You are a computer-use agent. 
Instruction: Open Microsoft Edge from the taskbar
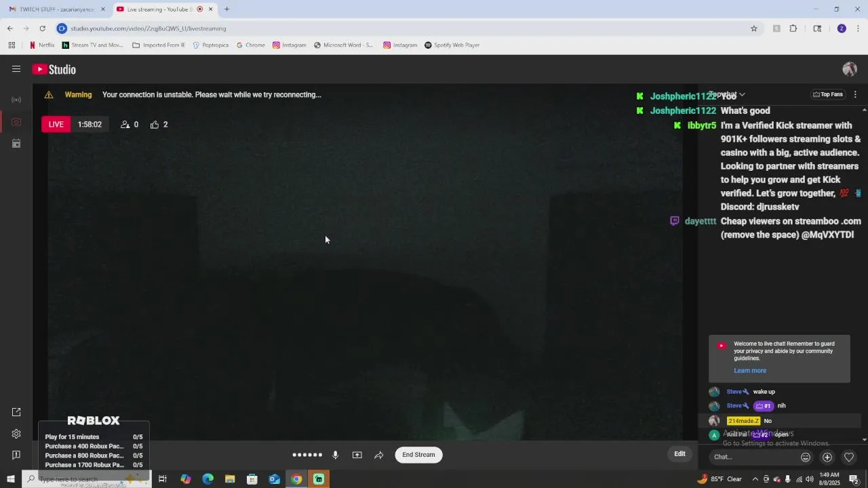point(208,479)
